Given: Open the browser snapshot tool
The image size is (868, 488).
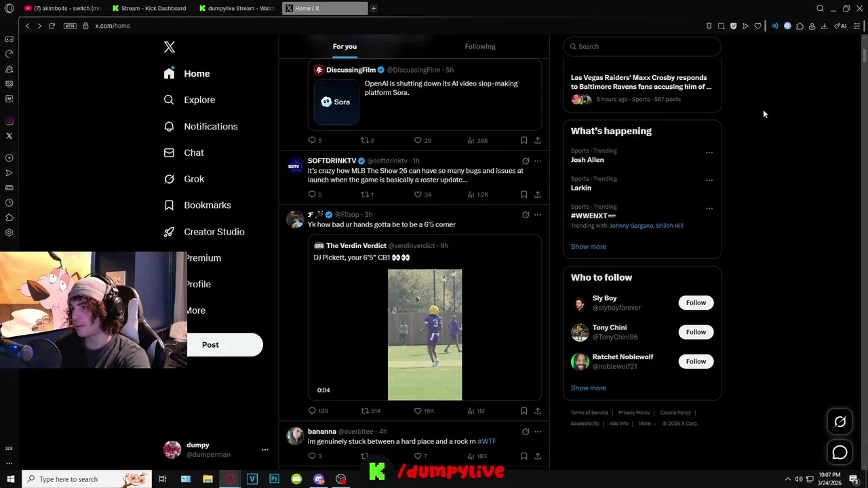Looking at the screenshot, I should [x=721, y=26].
